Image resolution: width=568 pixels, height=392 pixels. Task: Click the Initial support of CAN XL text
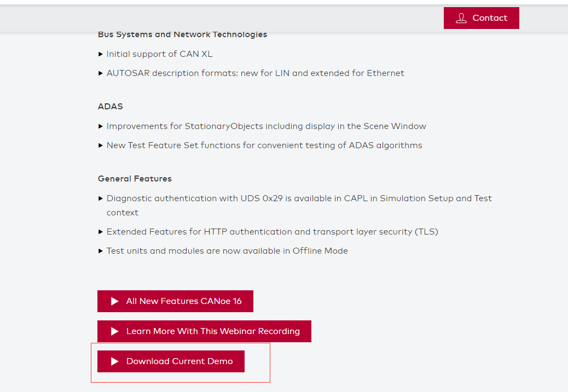click(159, 54)
